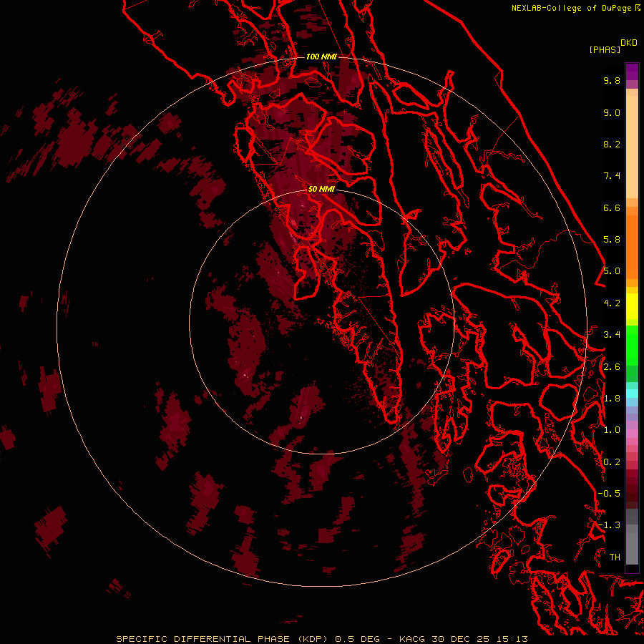The width and height of the screenshot is (644, 644).
Task: Click the 3.4 value on the color scale
Action: pyautogui.click(x=612, y=335)
